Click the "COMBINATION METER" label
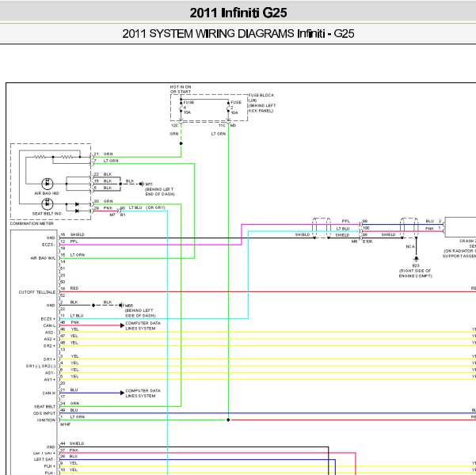This screenshot has height=475, width=476. click(x=32, y=223)
